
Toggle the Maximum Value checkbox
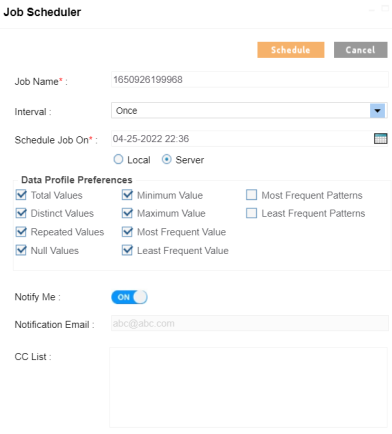127,213
